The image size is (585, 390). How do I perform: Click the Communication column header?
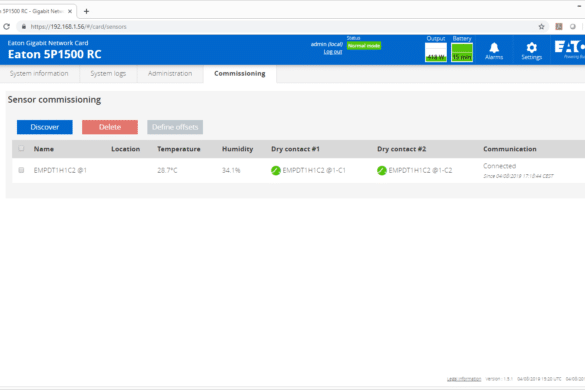pyautogui.click(x=510, y=149)
